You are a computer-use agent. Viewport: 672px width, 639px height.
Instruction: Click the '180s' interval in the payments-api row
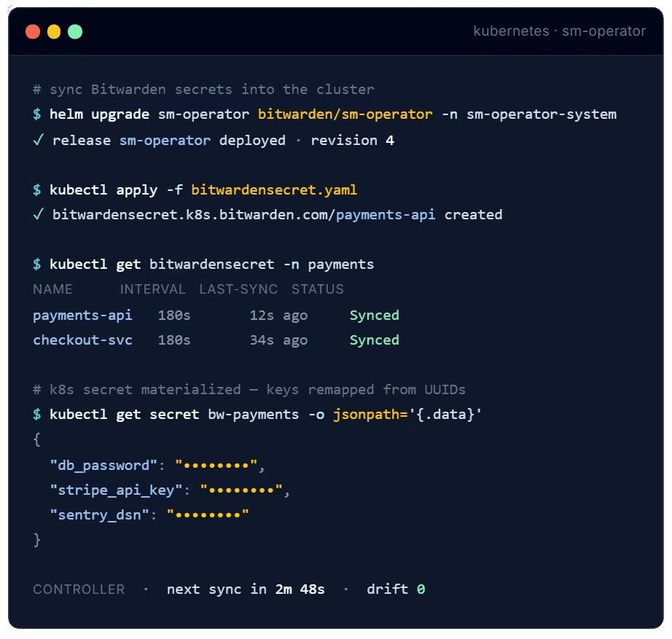pyautogui.click(x=174, y=315)
